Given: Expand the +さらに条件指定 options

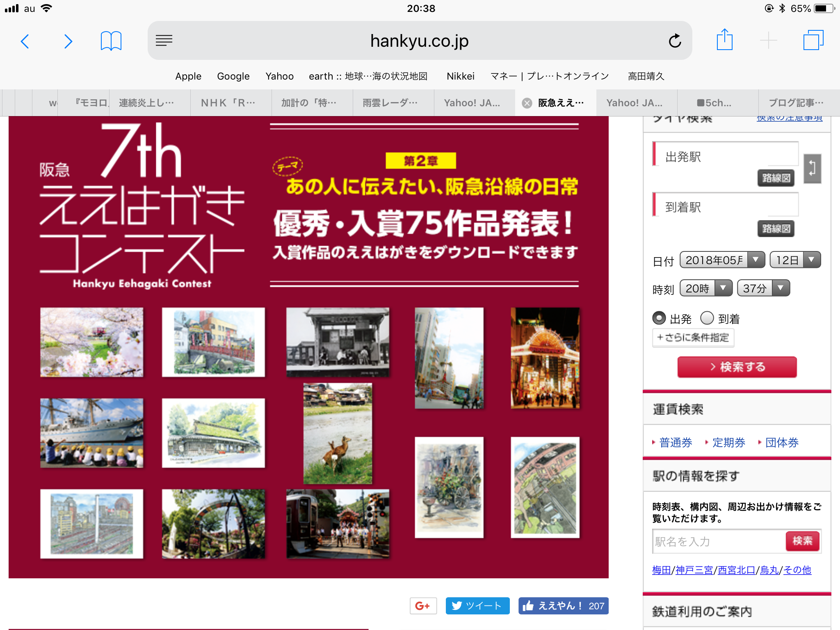Looking at the screenshot, I should pos(693,338).
